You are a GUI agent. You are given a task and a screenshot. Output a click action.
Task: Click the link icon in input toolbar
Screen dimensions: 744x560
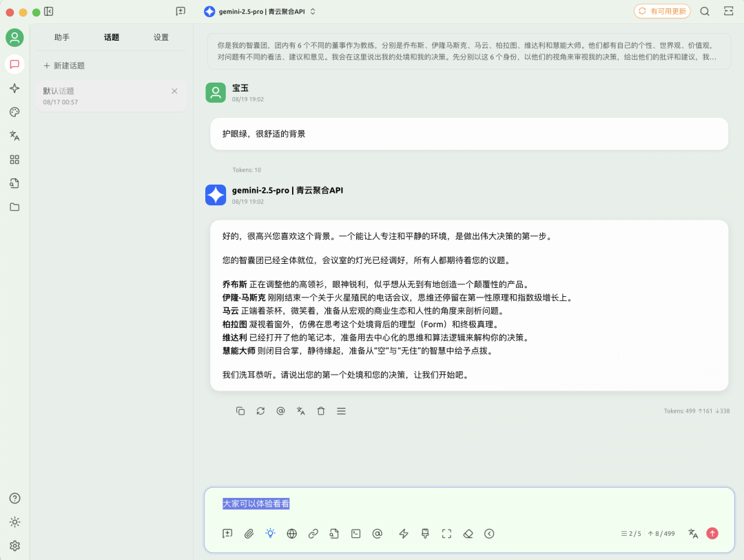pyautogui.click(x=313, y=534)
